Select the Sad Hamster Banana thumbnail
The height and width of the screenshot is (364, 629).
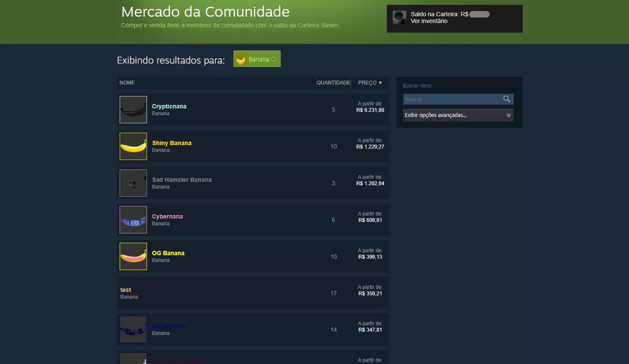[133, 183]
